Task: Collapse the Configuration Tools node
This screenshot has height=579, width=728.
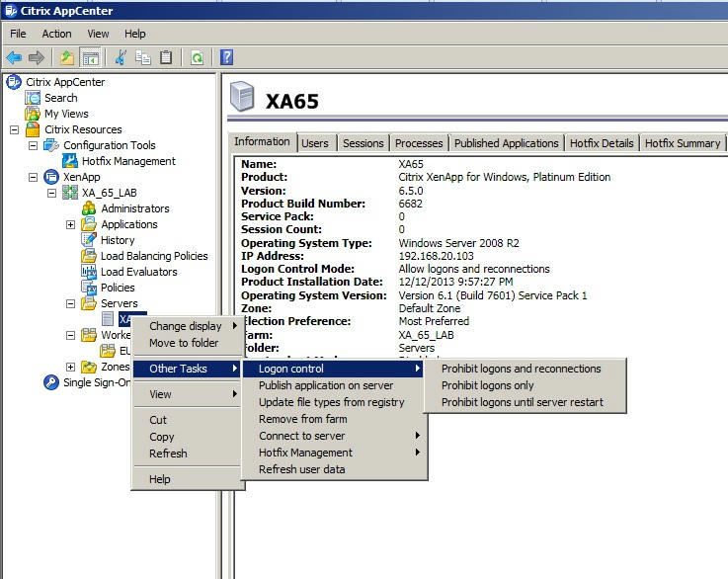Action: point(33,145)
